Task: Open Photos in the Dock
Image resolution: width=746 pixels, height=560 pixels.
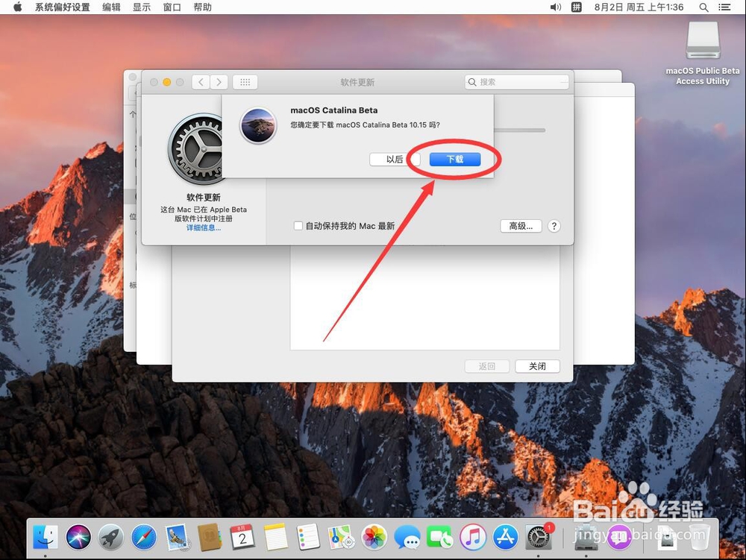Action: (x=374, y=538)
